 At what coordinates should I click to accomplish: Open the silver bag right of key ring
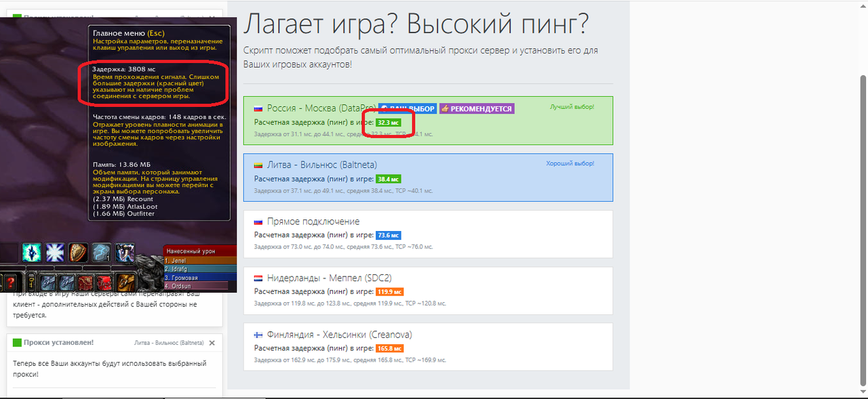[x=48, y=282]
